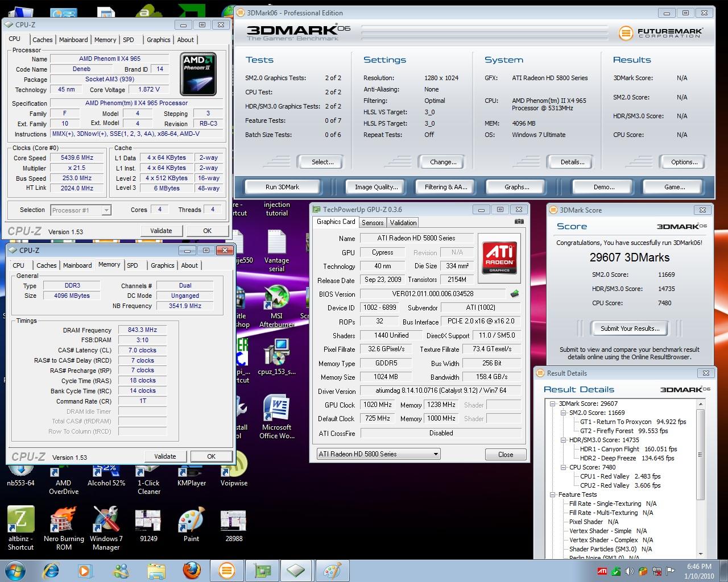Open the Processor #1 selection dropdown
This screenshot has width=728, height=582.
tap(81, 210)
